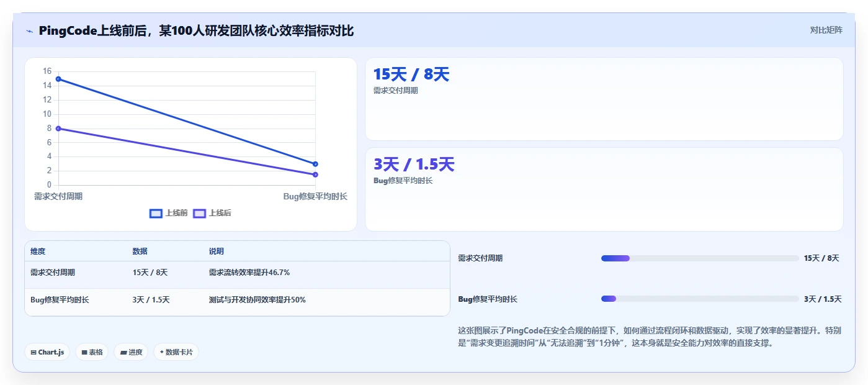868x385 pixels.
Task: Click the 上线前 point at value 3
Action: coord(315,164)
